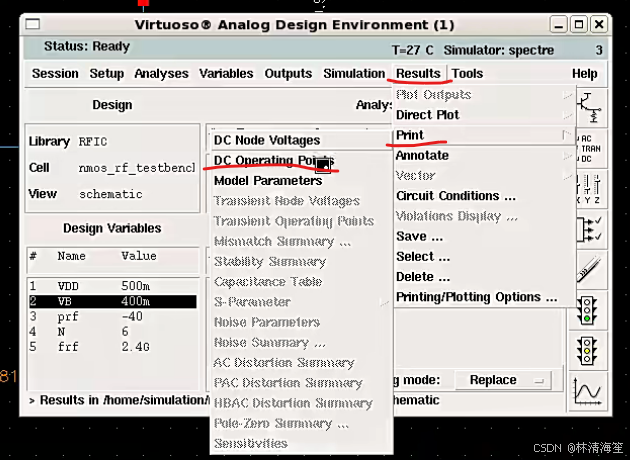630x460 pixels.
Task: Open Printing/Plotting Options ...
Action: coord(484,297)
